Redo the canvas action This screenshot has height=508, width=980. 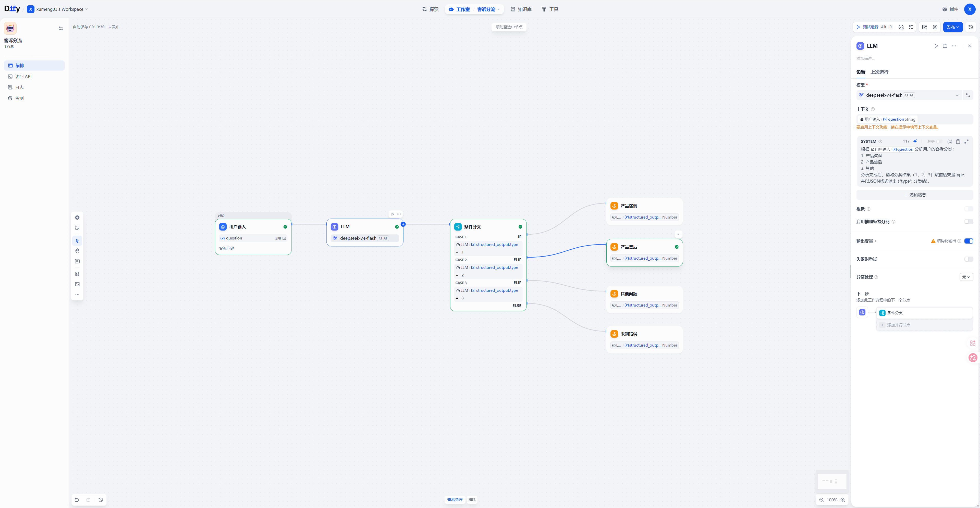coord(88,500)
